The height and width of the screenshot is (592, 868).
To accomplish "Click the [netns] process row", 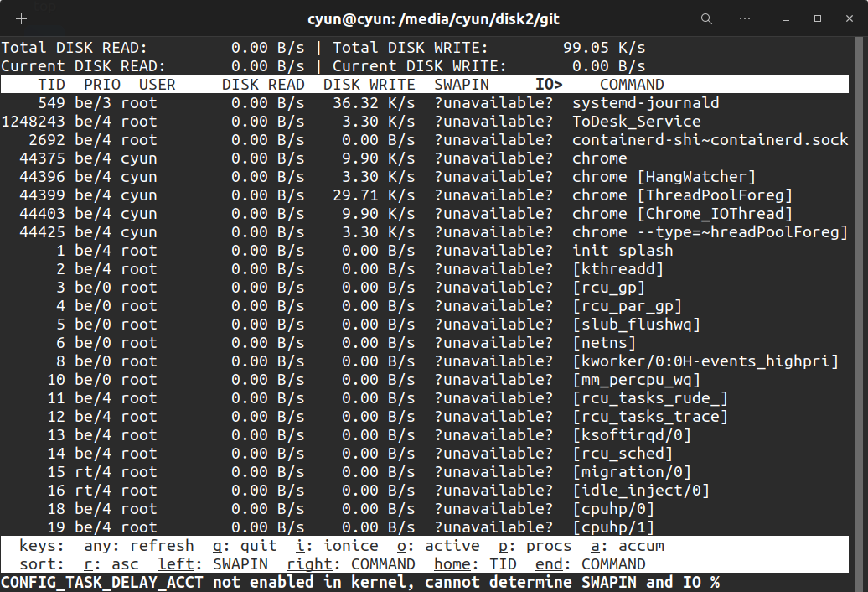I will coord(425,343).
